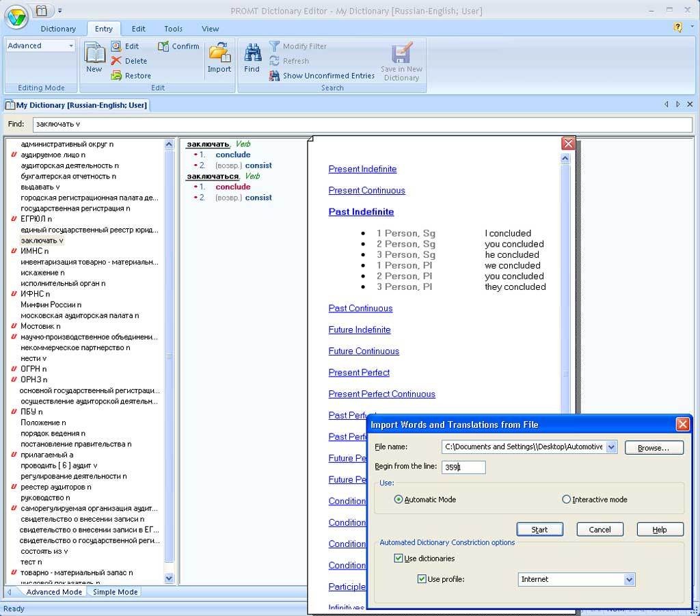Open the Present Continuous link

click(x=366, y=191)
